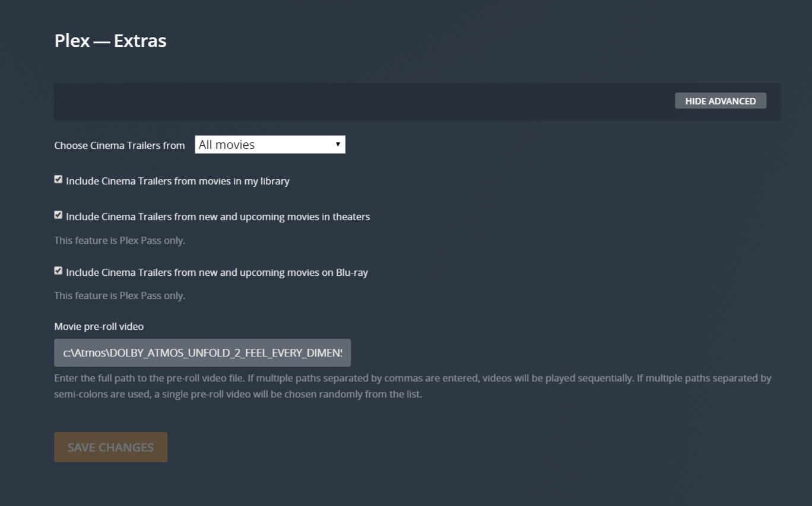Click the "All movies" text in the dropdown
This screenshot has width=812, height=506.
(227, 145)
